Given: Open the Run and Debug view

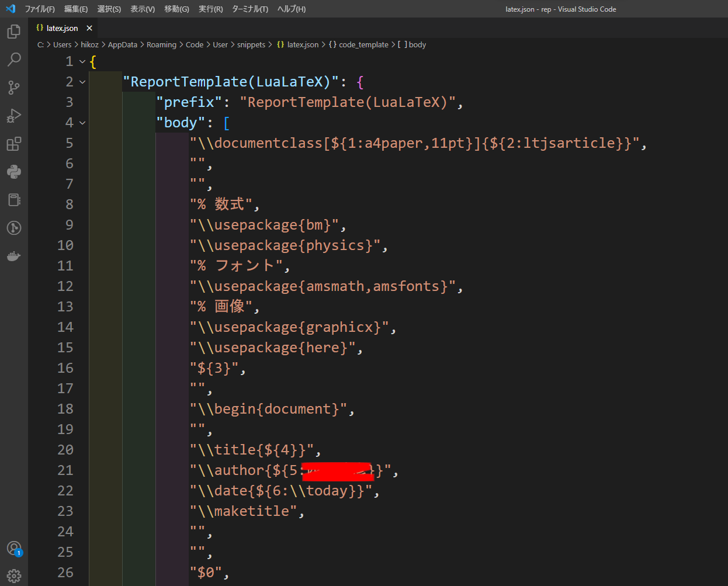Looking at the screenshot, I should pos(14,116).
